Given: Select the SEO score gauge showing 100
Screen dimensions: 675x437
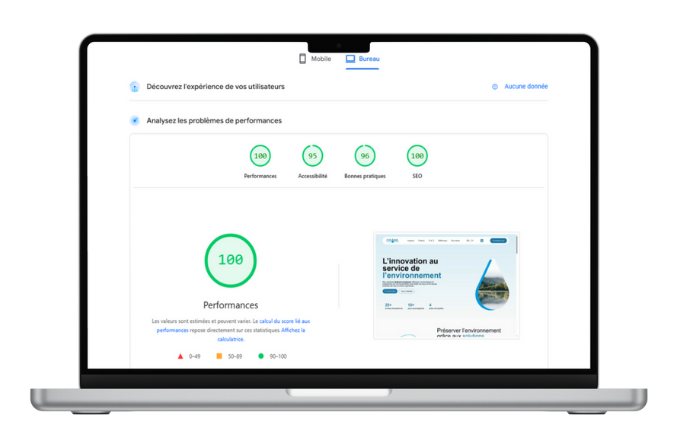Looking at the screenshot, I should [417, 156].
